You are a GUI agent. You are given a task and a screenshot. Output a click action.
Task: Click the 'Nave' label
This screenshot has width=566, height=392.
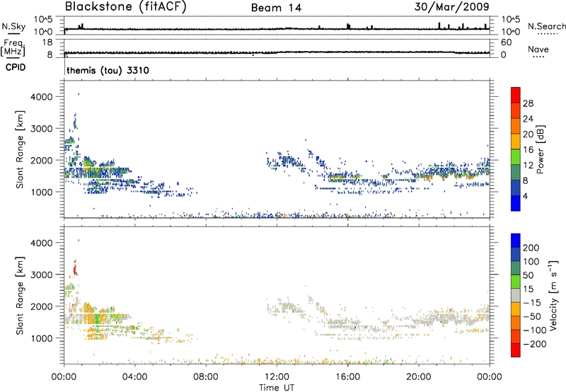point(538,49)
